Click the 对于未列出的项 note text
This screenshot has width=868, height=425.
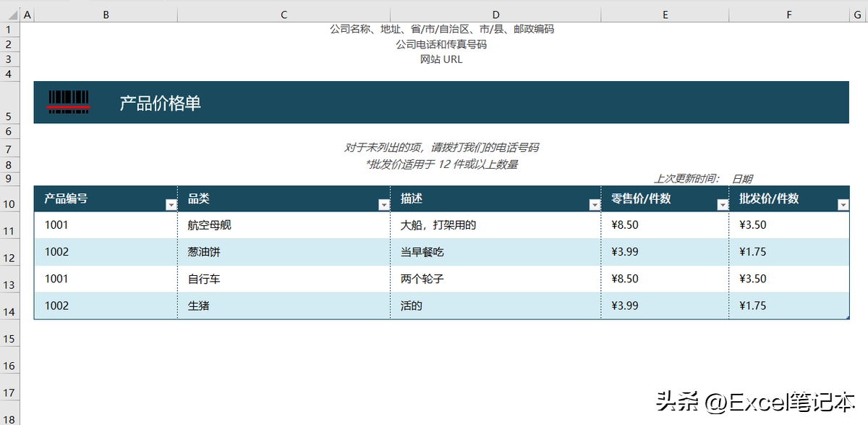tap(441, 148)
